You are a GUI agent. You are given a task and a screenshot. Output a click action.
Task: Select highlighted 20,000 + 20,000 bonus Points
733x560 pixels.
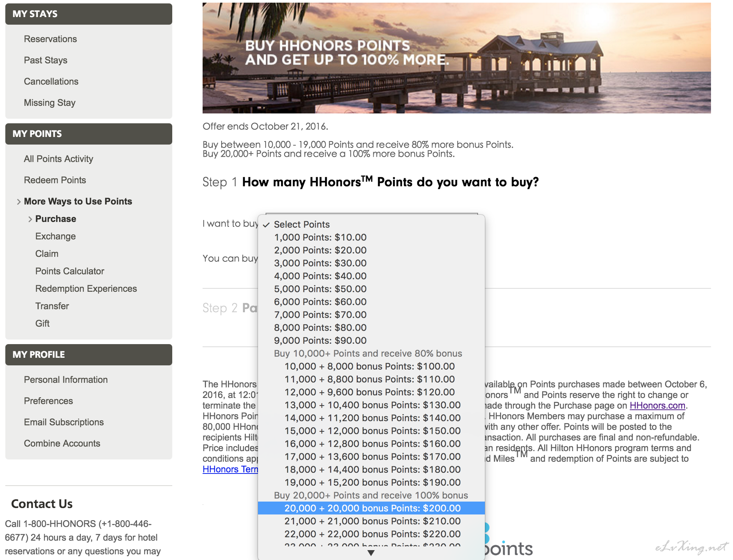(x=371, y=508)
